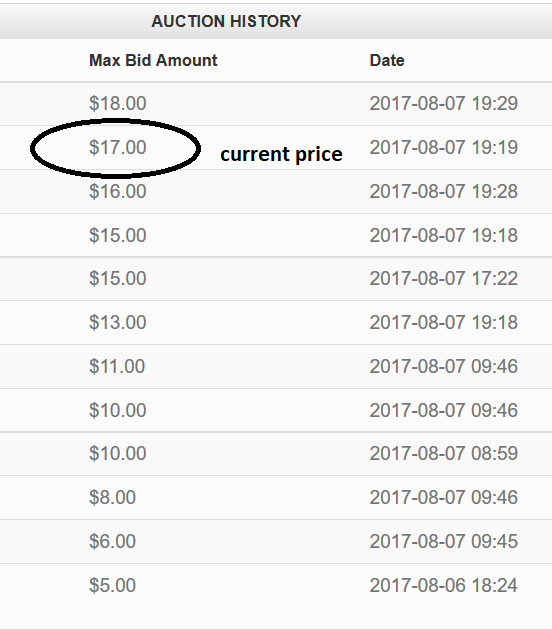Select the $10.00 bid at 09:46
Viewport: 552px width, 630px height.
point(117,410)
